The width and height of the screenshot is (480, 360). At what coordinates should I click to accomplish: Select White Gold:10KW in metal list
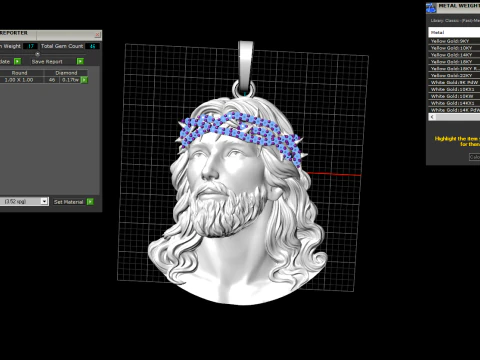[454, 96]
